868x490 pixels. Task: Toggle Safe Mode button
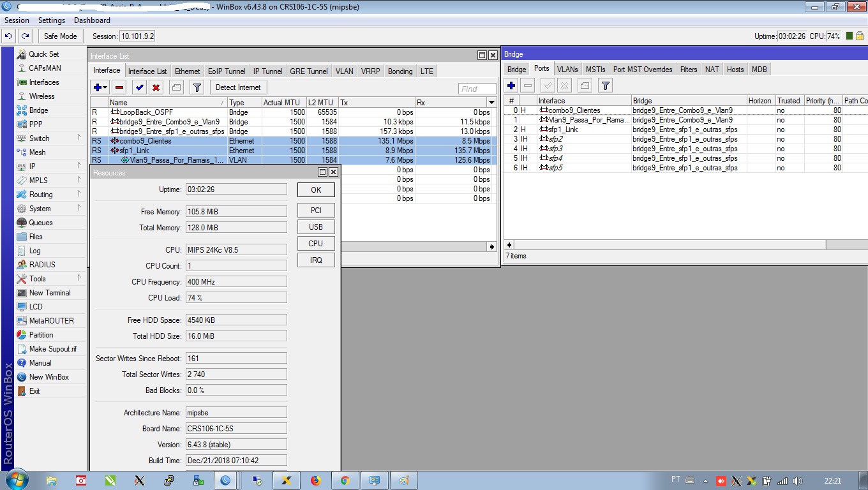[x=60, y=36]
